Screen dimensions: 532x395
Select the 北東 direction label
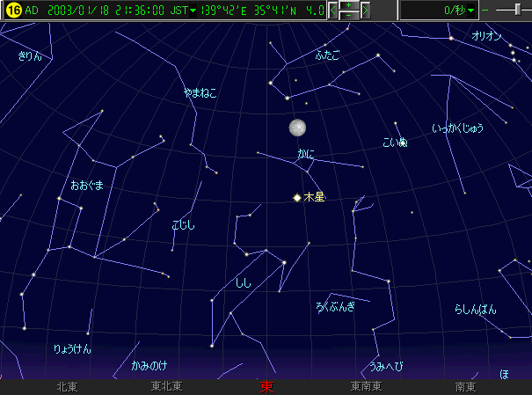(68, 386)
